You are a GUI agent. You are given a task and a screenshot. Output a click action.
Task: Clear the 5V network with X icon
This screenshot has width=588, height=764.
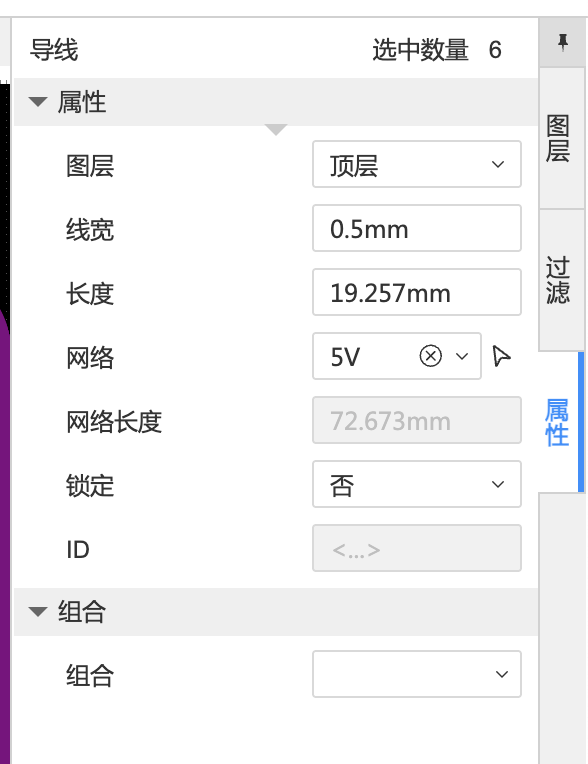coord(430,356)
